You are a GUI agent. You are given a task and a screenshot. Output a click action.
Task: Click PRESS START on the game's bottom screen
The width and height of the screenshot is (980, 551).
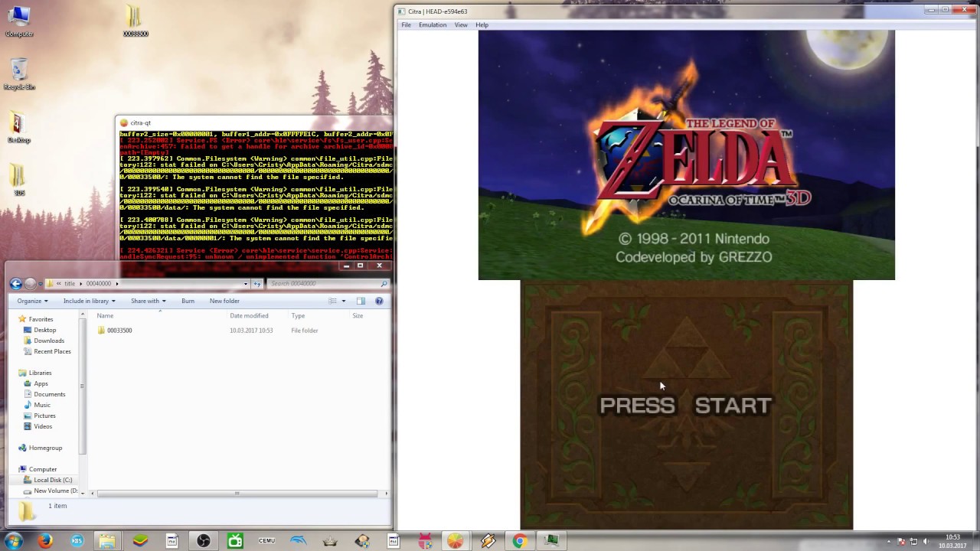(x=685, y=406)
